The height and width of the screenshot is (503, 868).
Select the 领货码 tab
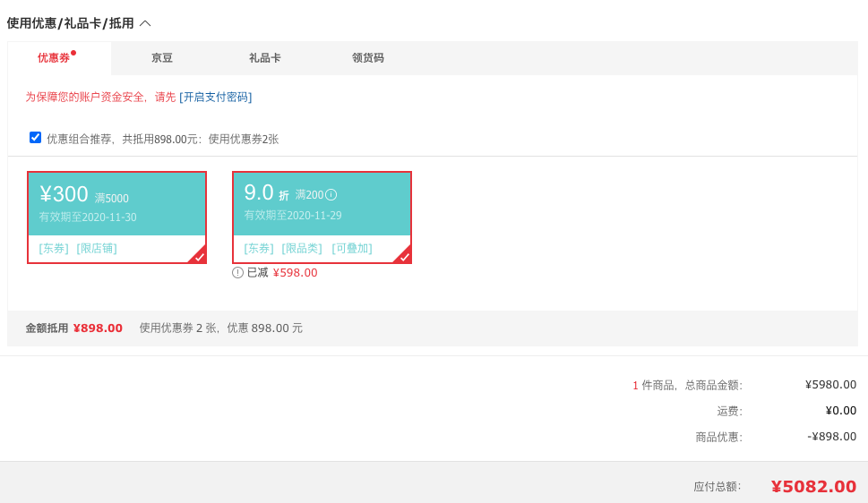click(367, 58)
